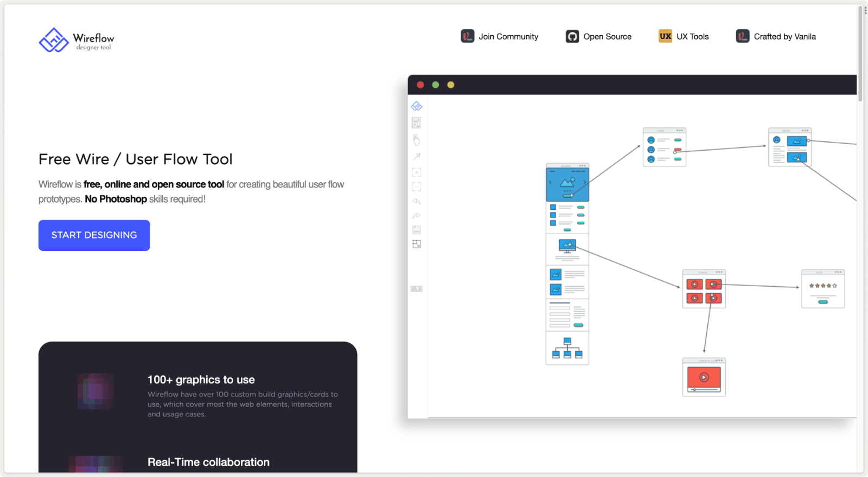Select the arrow connector tool in preview
Viewport: 868px width, 477px height.
417,157
